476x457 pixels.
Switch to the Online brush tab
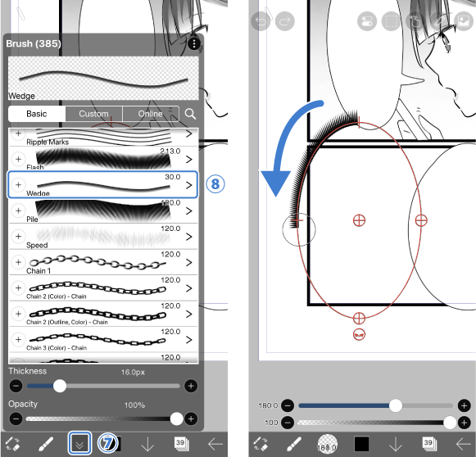[x=151, y=114]
